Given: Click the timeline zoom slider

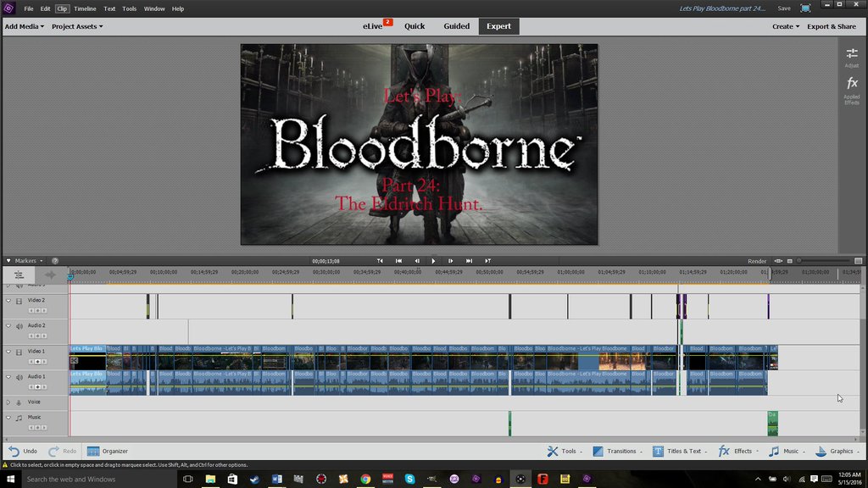Looking at the screenshot, I should tap(824, 261).
